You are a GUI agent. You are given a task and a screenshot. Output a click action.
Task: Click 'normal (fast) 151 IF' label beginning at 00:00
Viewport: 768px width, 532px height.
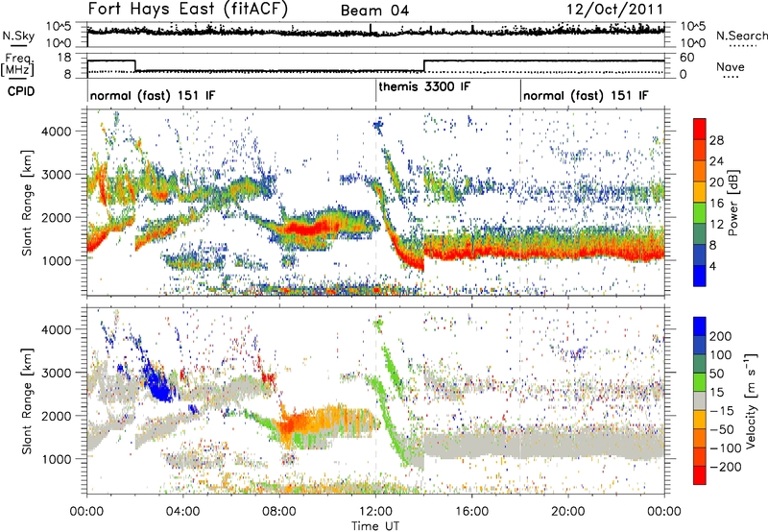(153, 95)
